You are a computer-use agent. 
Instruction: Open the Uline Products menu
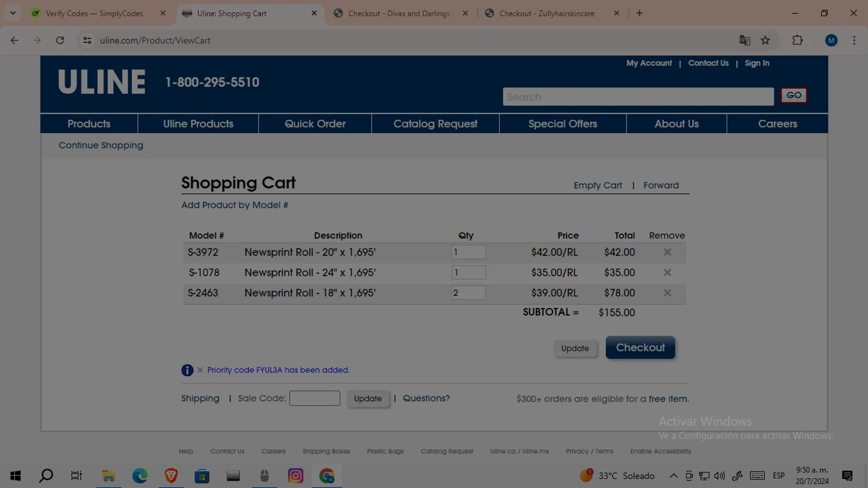pyautogui.click(x=198, y=124)
